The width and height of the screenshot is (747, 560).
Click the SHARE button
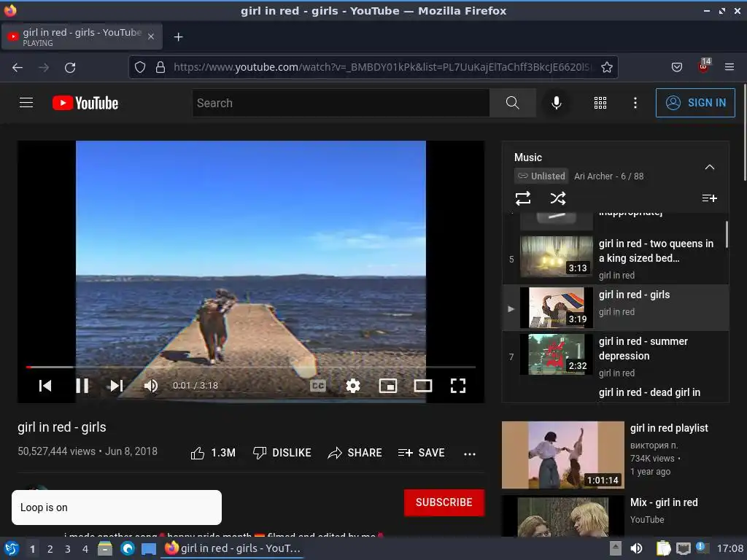coord(355,453)
